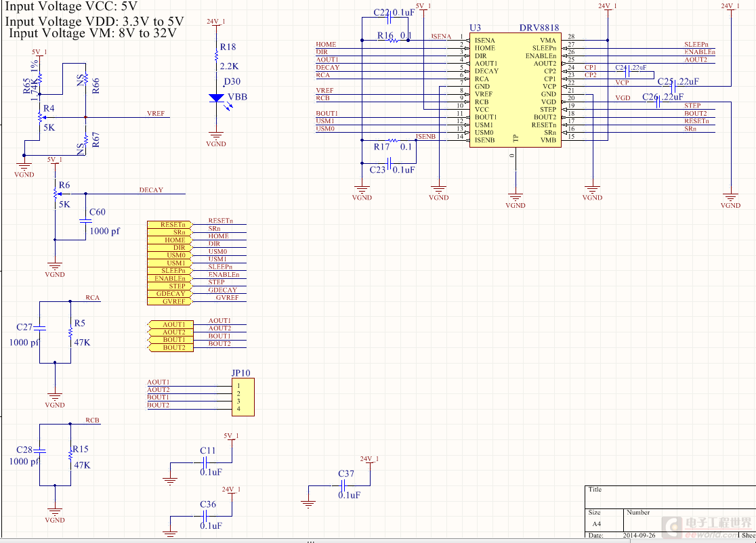Click the C36 capacitor designator

point(208,504)
